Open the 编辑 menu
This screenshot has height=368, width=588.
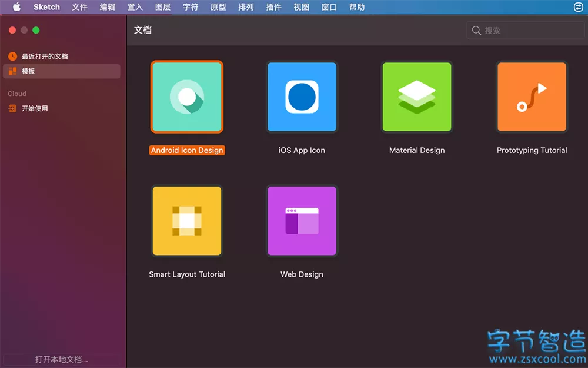pos(107,6)
